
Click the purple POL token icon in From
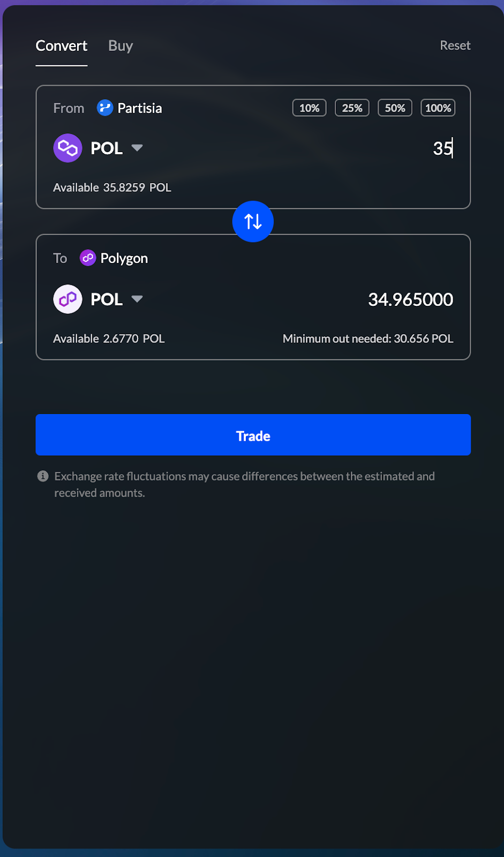(67, 148)
